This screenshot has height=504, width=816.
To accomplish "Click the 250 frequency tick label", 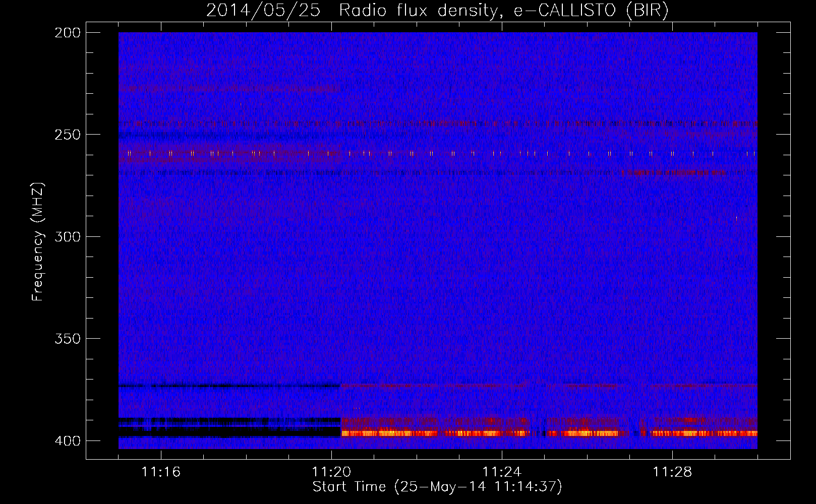I will click(68, 135).
